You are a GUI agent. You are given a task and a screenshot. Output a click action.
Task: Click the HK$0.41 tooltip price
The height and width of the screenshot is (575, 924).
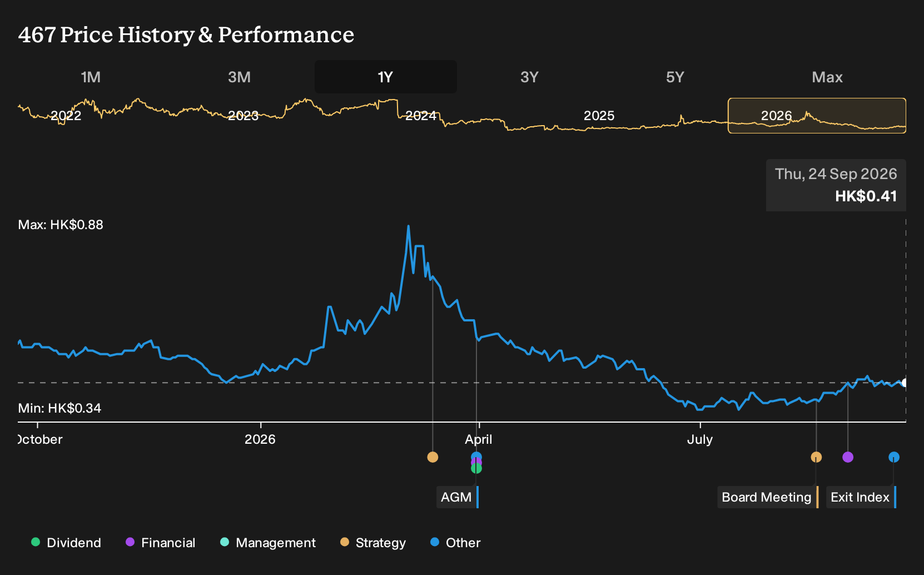866,196
